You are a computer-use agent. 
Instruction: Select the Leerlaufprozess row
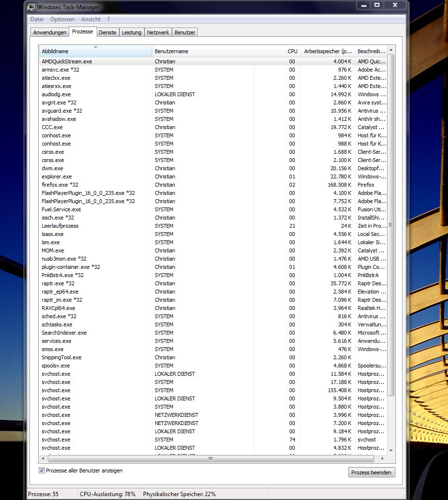point(213,226)
